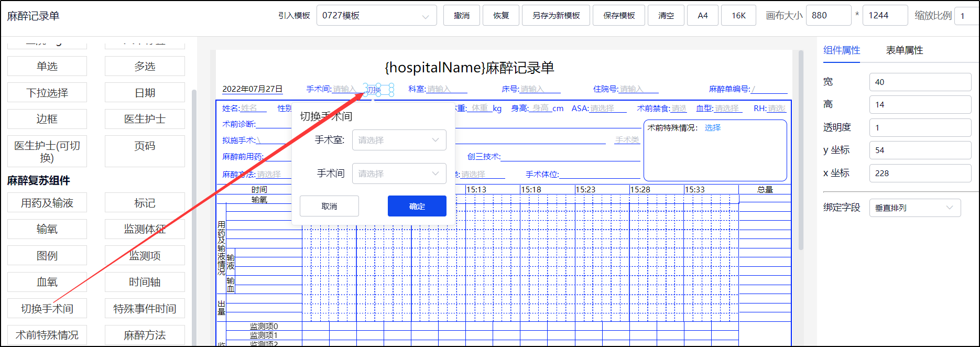Focus the canvas width field showing 880
This screenshot has height=347, width=980.
tap(829, 16)
